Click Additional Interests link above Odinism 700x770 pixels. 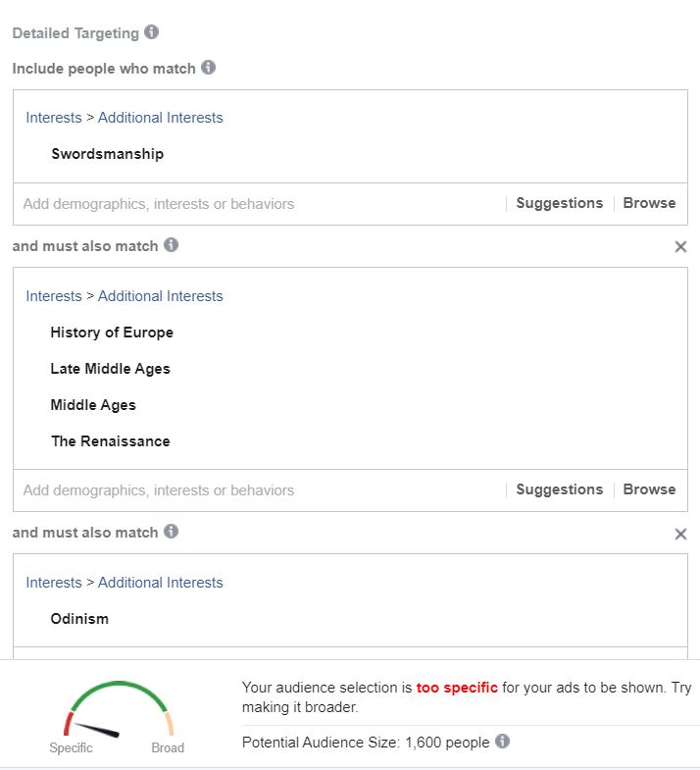160,583
